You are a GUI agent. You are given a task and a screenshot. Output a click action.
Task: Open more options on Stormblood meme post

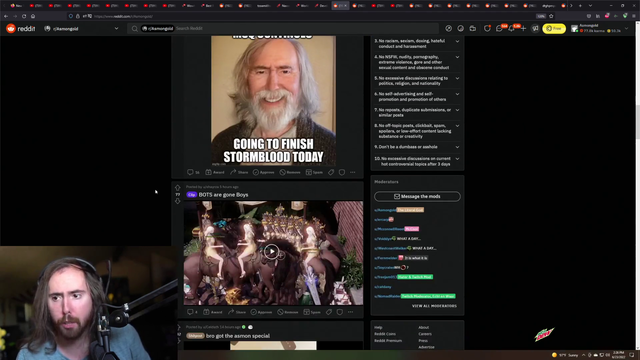[x=353, y=172]
